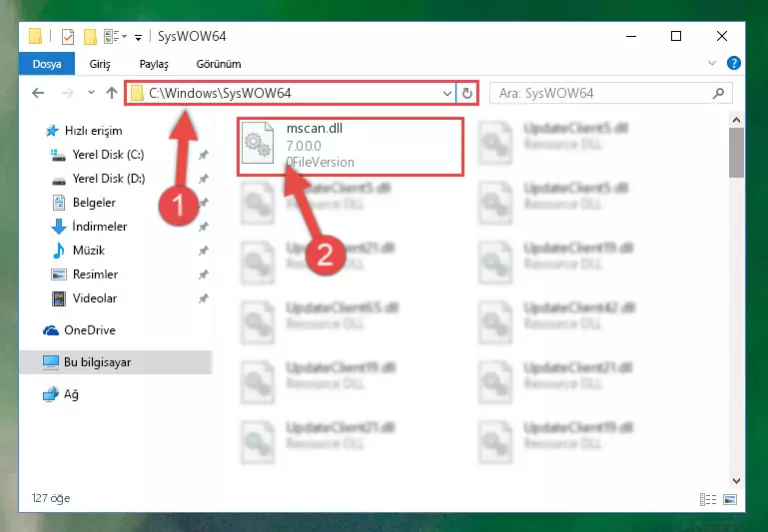
Task: Open İndirmeler folder in sidebar
Action: pyautogui.click(x=100, y=227)
